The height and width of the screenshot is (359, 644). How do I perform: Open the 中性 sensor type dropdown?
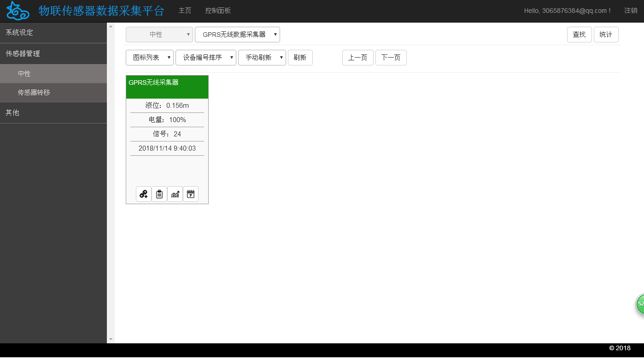tap(159, 34)
